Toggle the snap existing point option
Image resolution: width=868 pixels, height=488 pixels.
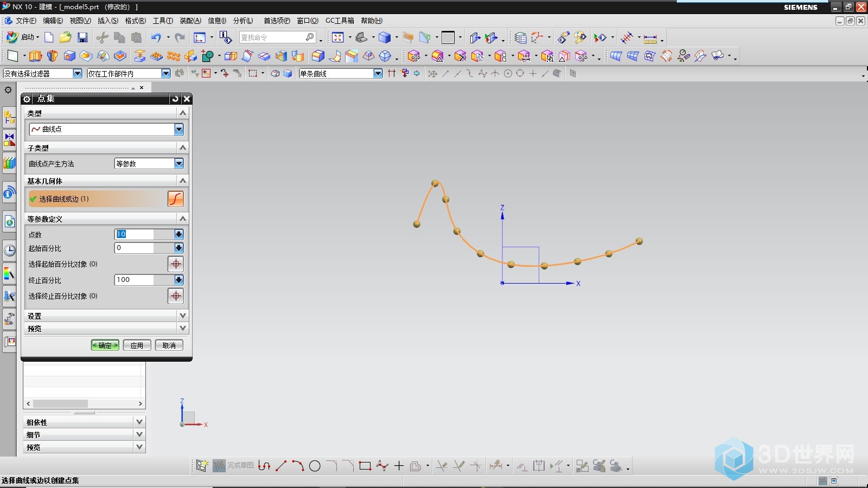point(533,74)
